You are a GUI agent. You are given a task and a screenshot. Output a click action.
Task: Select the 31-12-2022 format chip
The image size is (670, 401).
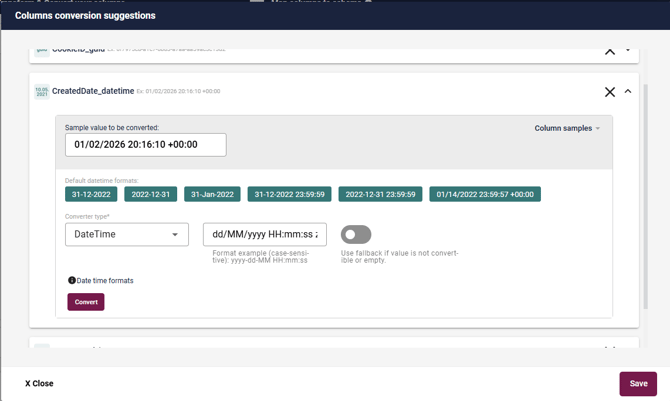pyautogui.click(x=90, y=195)
